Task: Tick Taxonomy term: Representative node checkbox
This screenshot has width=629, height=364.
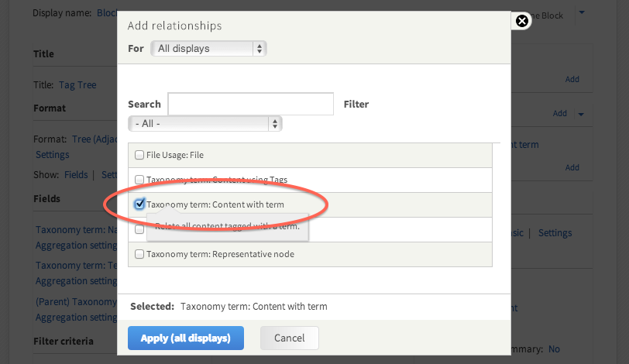Action: (139, 253)
